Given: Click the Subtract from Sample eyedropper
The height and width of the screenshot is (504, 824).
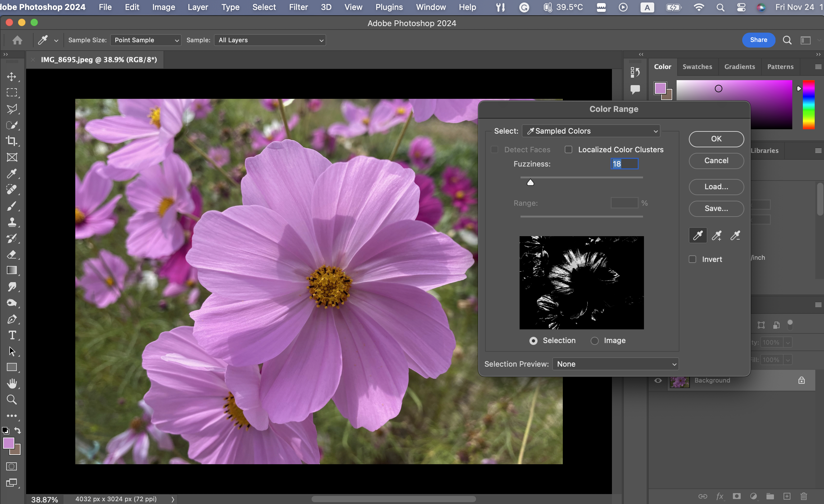Looking at the screenshot, I should click(735, 235).
